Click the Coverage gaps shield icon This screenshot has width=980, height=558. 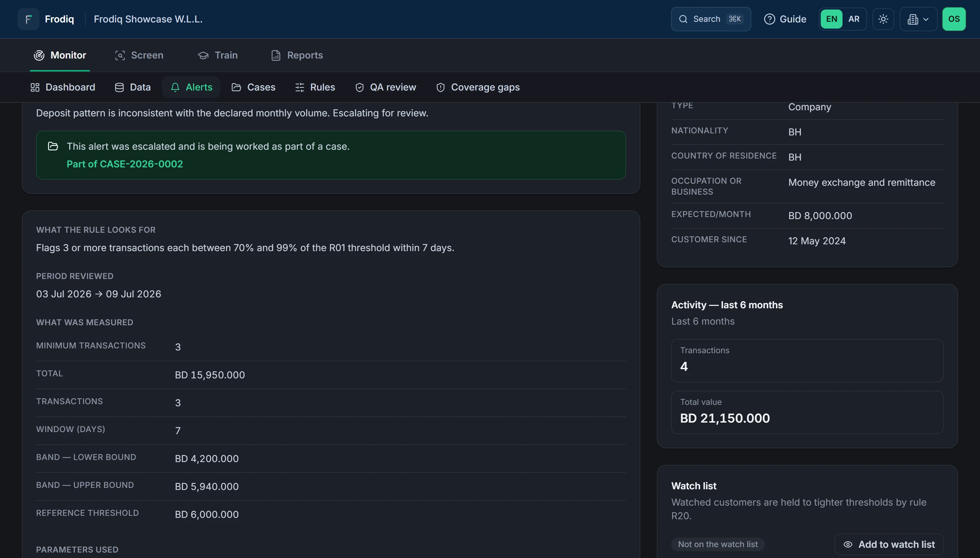click(441, 88)
